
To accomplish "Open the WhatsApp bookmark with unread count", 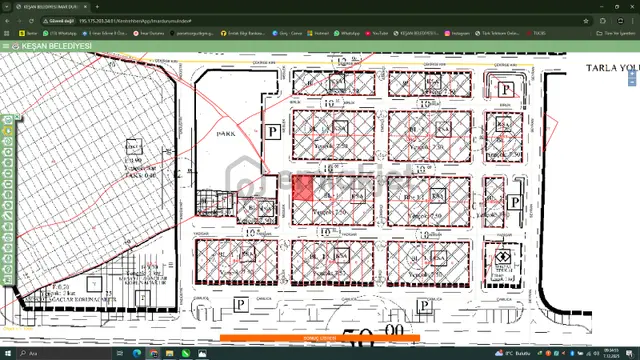I will [60, 33].
